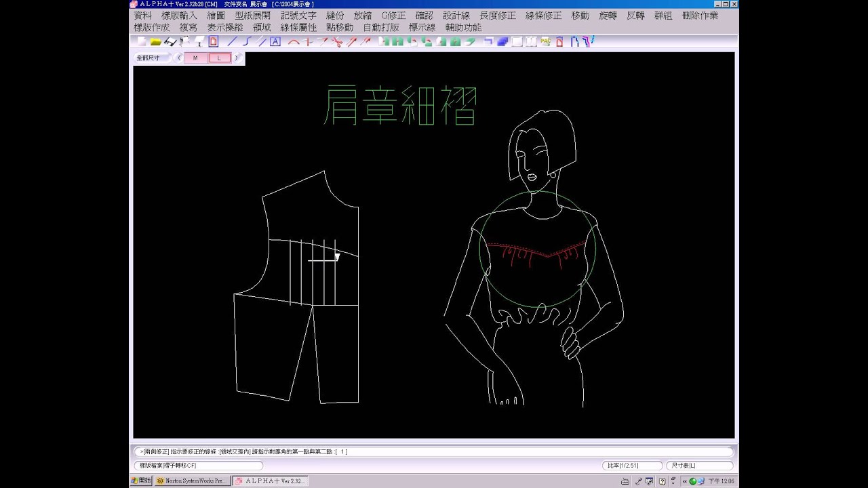Open the 樣版輸入 menu
The width and height of the screenshot is (868, 488).
tap(180, 15)
